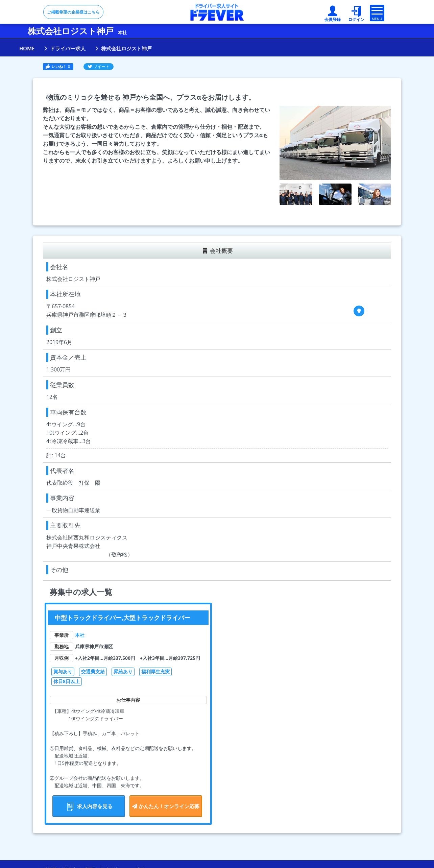Screen dimensions: 434x868
Task: Click the 会員登録 person icon
Action: pos(333,14)
